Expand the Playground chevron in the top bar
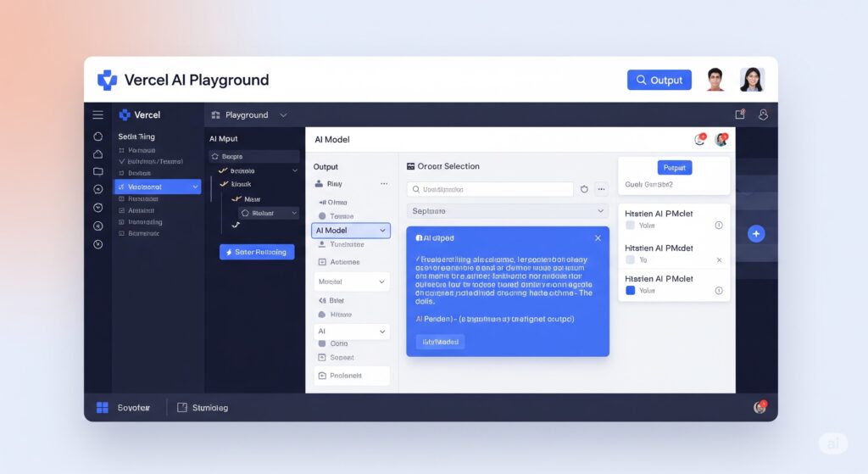Screen dimensions: 868x474 [x=283, y=115]
